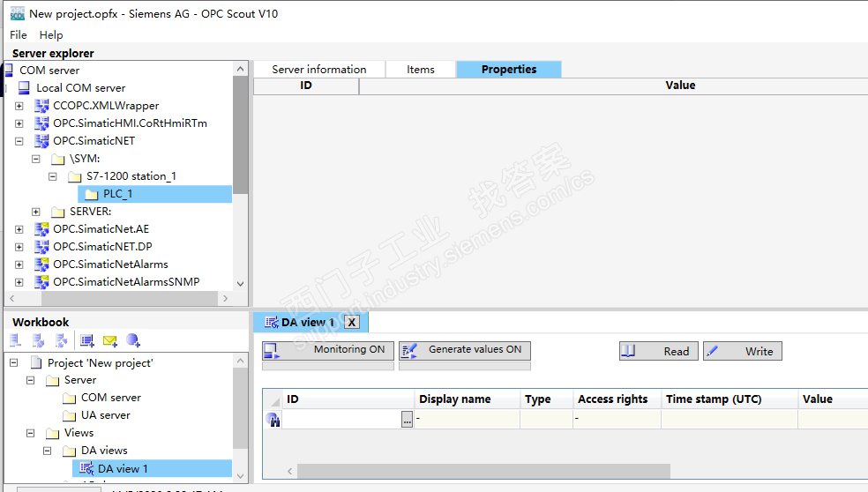Select COM server folder in workbook
Viewport: 868px width, 492px height.
coord(111,398)
